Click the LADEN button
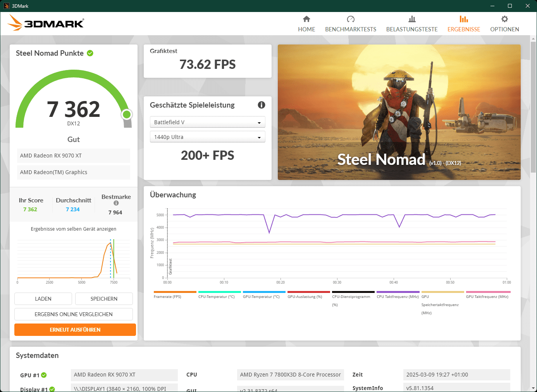The width and height of the screenshot is (537, 392). [43, 299]
